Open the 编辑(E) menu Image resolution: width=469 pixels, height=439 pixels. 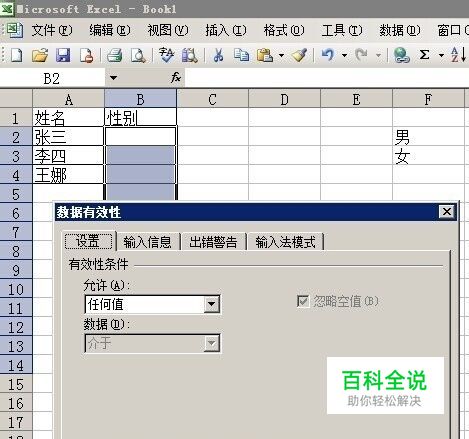pos(110,31)
